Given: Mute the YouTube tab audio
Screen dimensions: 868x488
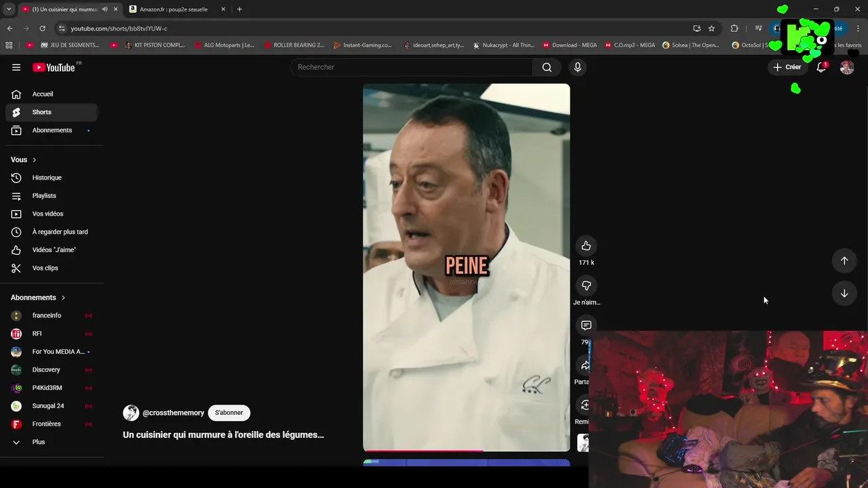Looking at the screenshot, I should [x=104, y=9].
